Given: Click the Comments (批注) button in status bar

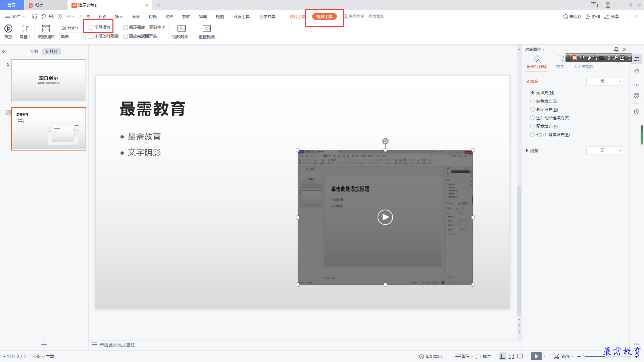Looking at the screenshot, I should click(483, 356).
